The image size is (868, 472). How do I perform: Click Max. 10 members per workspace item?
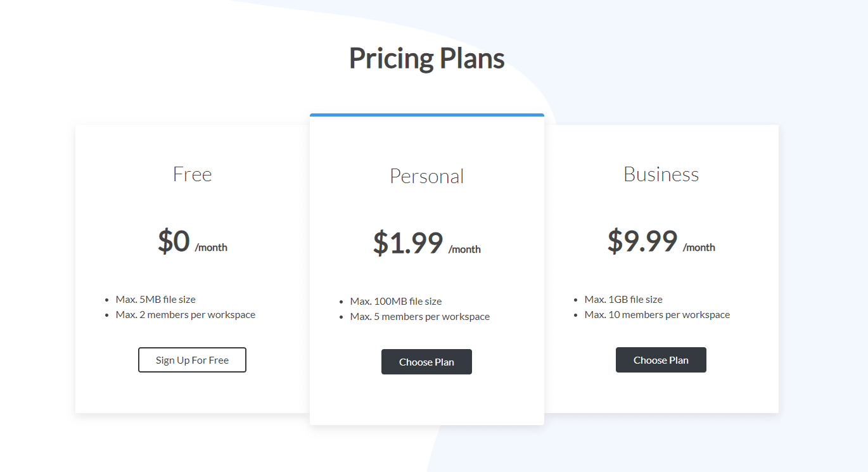[657, 314]
